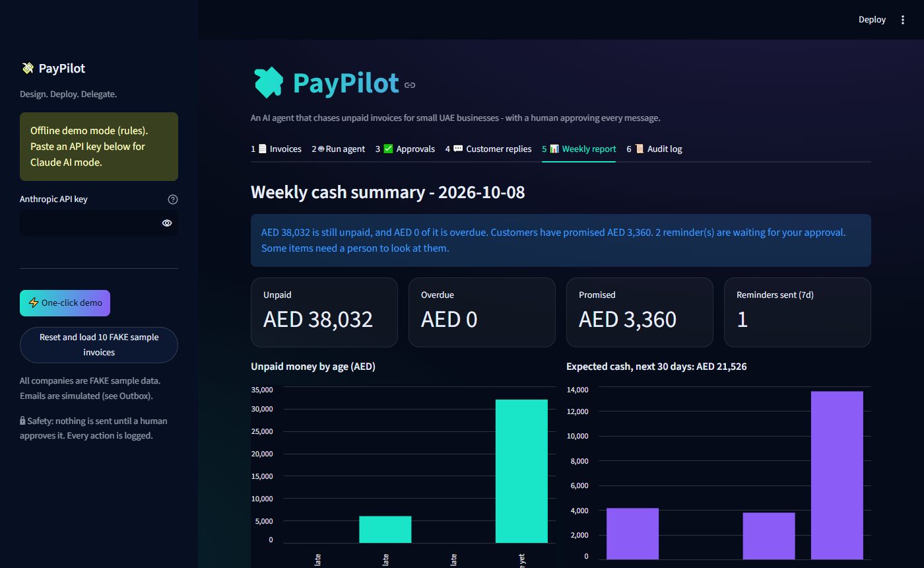Click the Promised AED 3,360 metric
The width and height of the screenshot is (924, 568).
[640, 312]
